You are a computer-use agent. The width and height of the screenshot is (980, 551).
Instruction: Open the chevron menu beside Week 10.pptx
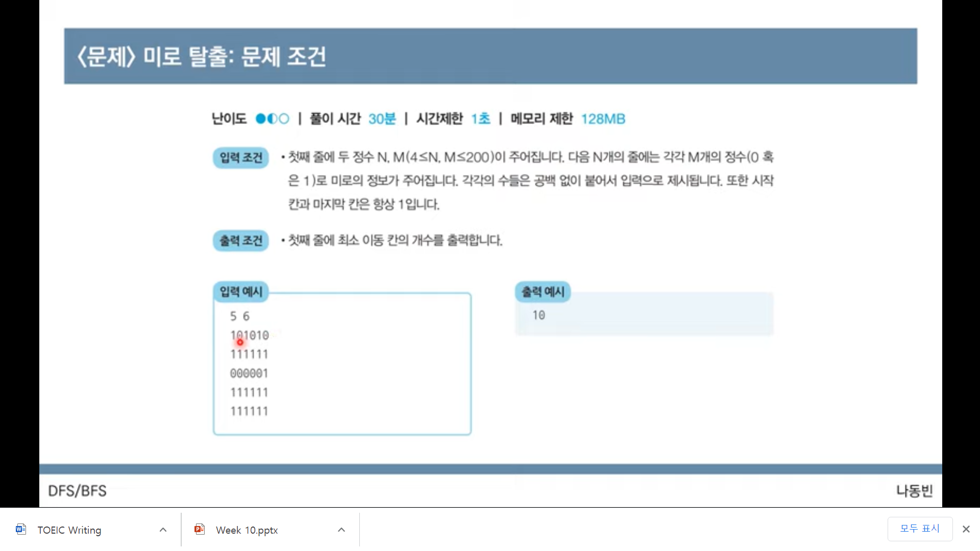pos(341,530)
